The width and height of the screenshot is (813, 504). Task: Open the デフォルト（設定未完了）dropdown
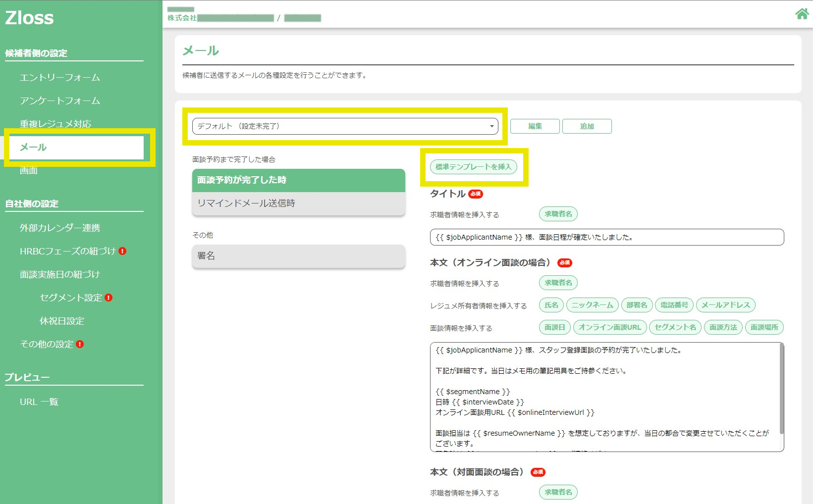345,126
